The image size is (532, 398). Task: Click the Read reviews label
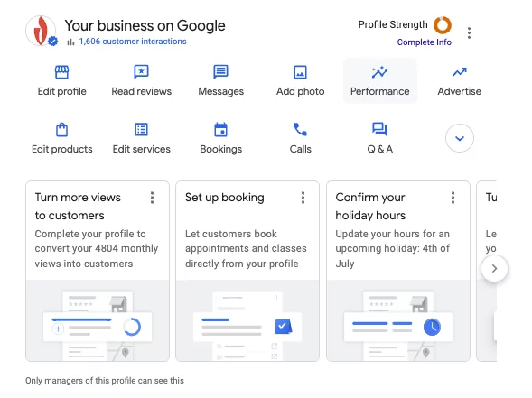pyautogui.click(x=142, y=91)
